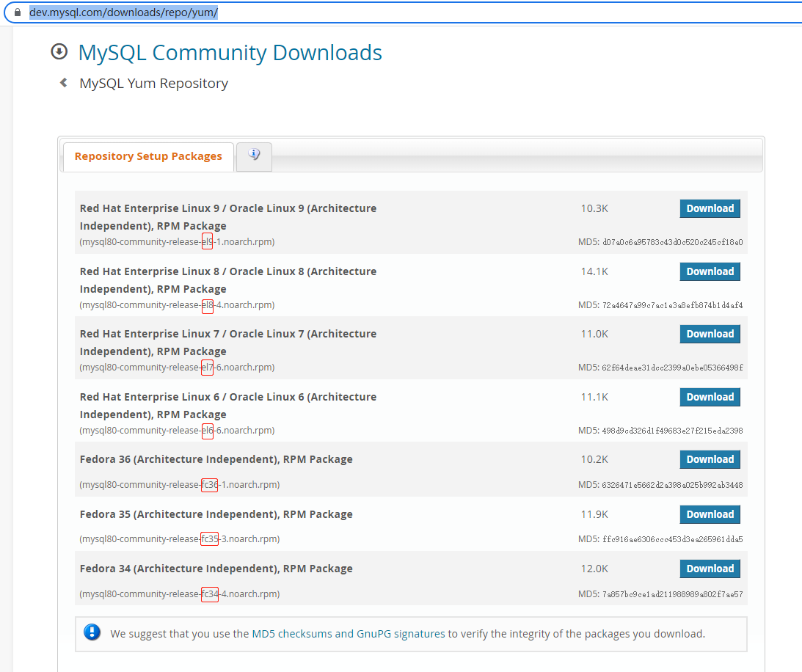
Task: Click the el7-6.noarch.rpm file name text
Action: click(177, 368)
